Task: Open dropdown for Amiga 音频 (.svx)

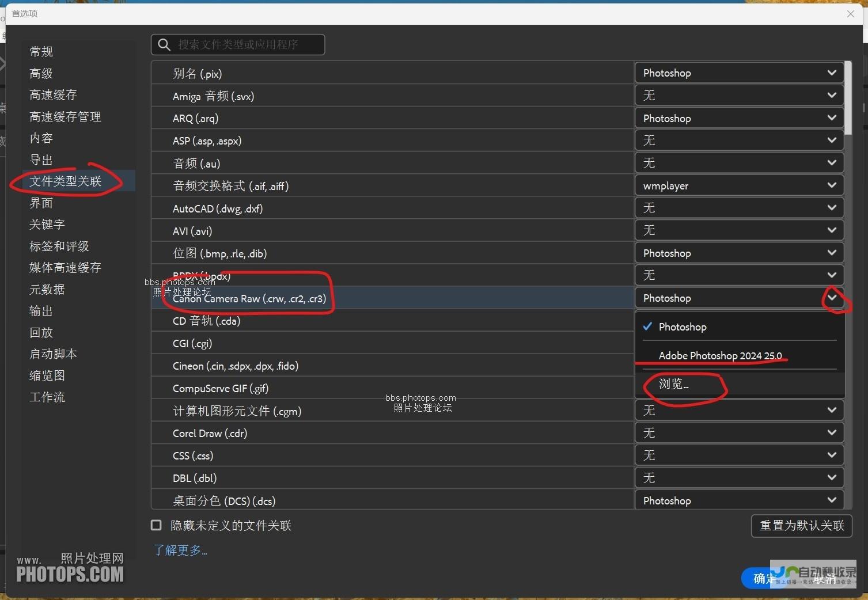Action: 740,96
